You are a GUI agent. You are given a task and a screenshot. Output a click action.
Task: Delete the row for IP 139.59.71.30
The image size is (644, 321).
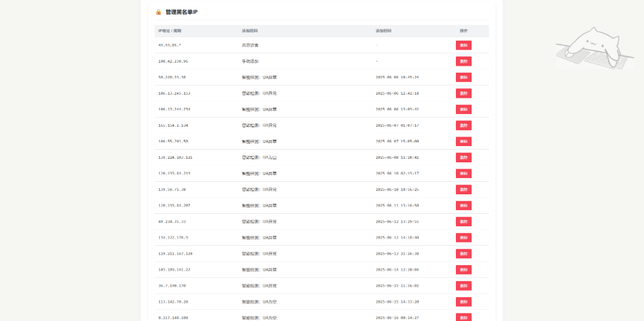point(463,189)
